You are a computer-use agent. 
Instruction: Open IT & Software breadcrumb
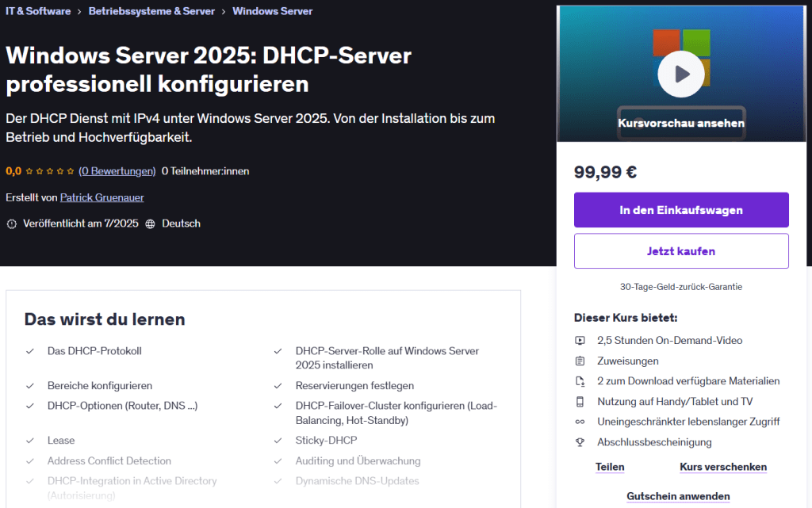click(x=38, y=12)
